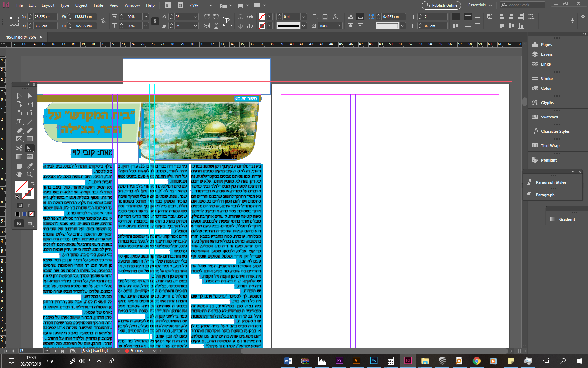Open the Window menu
The height and width of the screenshot is (368, 588).
(132, 5)
